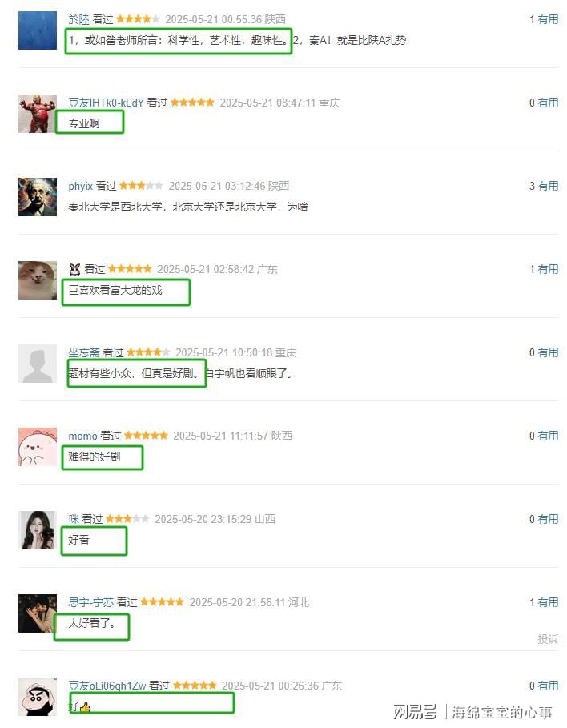567x728 pixels.
Task: Open phyix's Einstein avatar
Action: [38, 197]
